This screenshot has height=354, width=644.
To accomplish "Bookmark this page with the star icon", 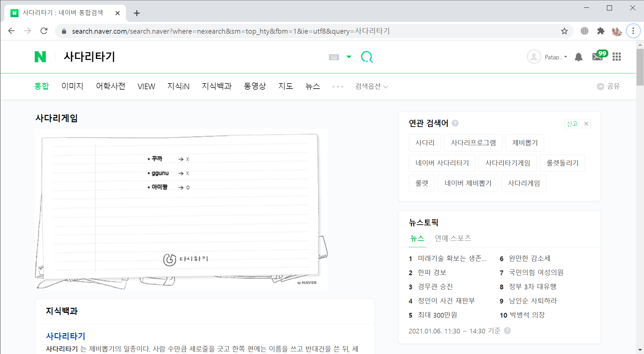I will point(564,31).
